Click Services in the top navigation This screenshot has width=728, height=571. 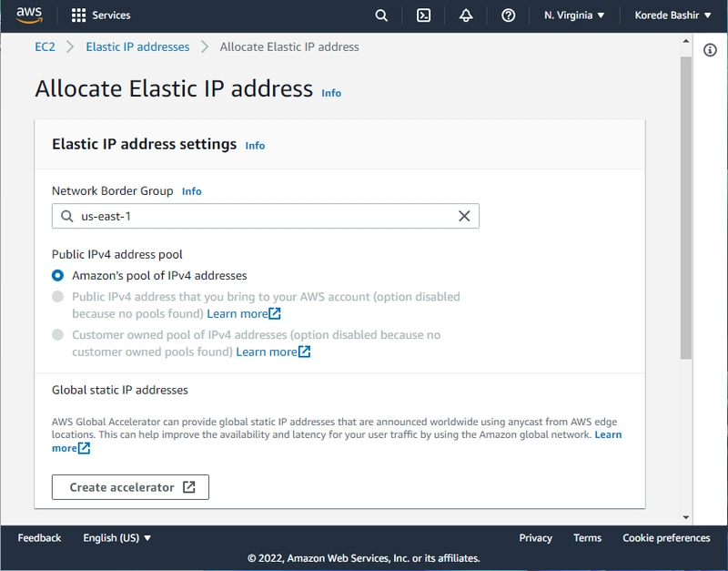point(111,15)
